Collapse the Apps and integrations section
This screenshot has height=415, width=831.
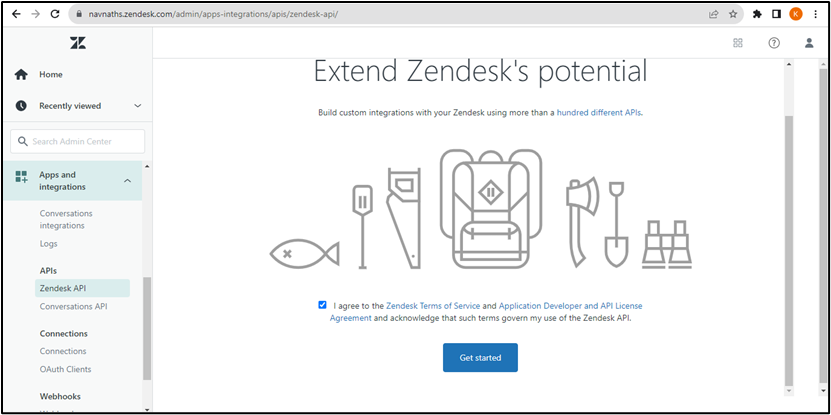pyautogui.click(x=128, y=180)
